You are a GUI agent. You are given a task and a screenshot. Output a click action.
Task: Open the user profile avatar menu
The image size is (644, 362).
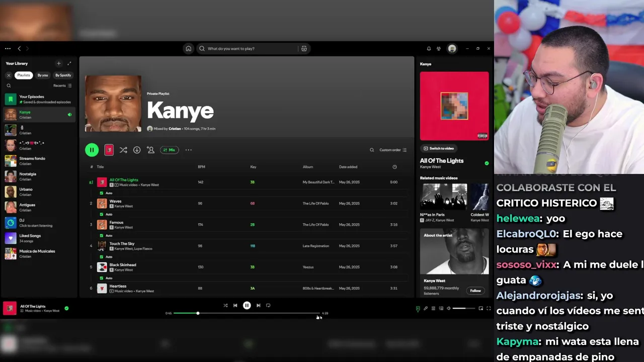pos(452,49)
